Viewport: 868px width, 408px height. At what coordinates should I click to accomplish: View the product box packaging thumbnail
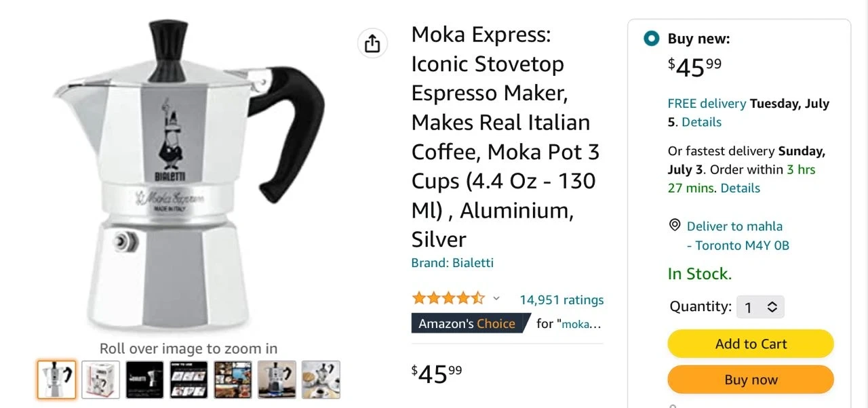[101, 380]
